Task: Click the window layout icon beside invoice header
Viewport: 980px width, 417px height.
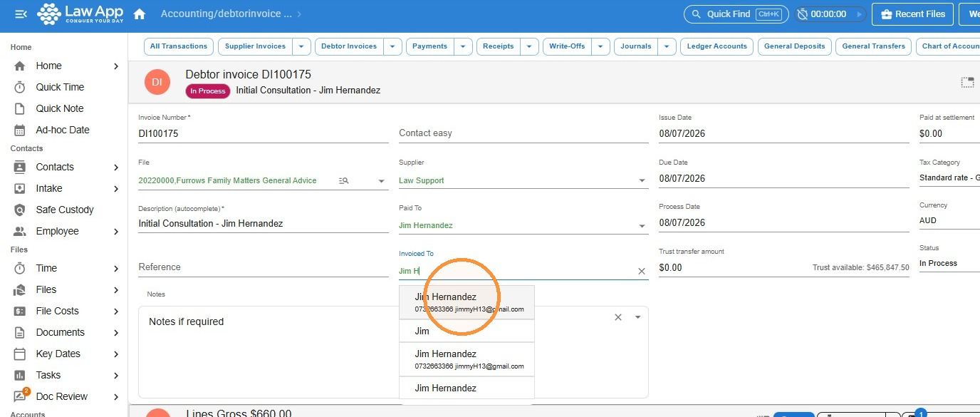Action: pyautogui.click(x=967, y=83)
